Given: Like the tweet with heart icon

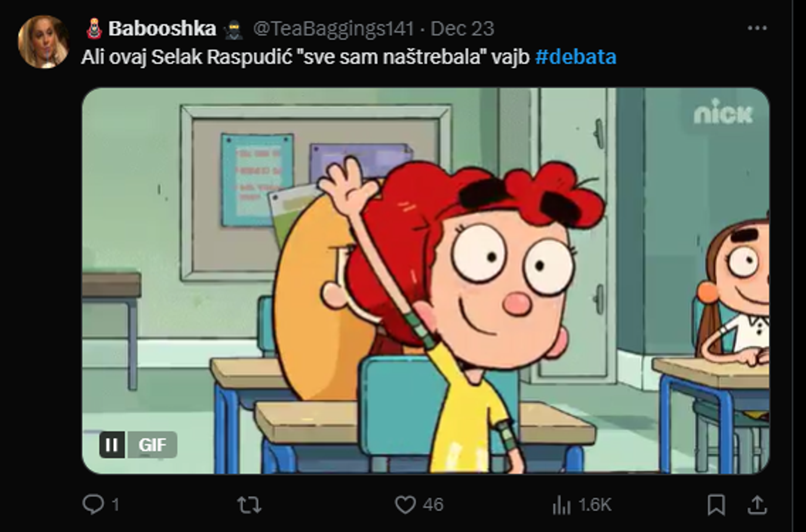Looking at the screenshot, I should [x=405, y=505].
